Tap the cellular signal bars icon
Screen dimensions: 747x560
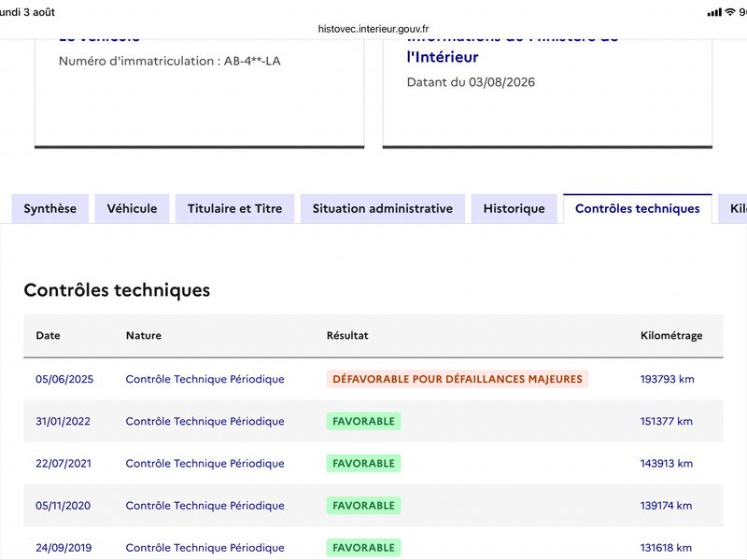click(x=714, y=12)
